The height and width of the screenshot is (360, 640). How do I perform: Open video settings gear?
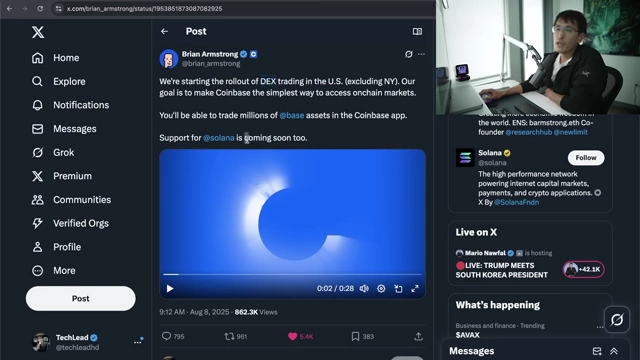381,289
